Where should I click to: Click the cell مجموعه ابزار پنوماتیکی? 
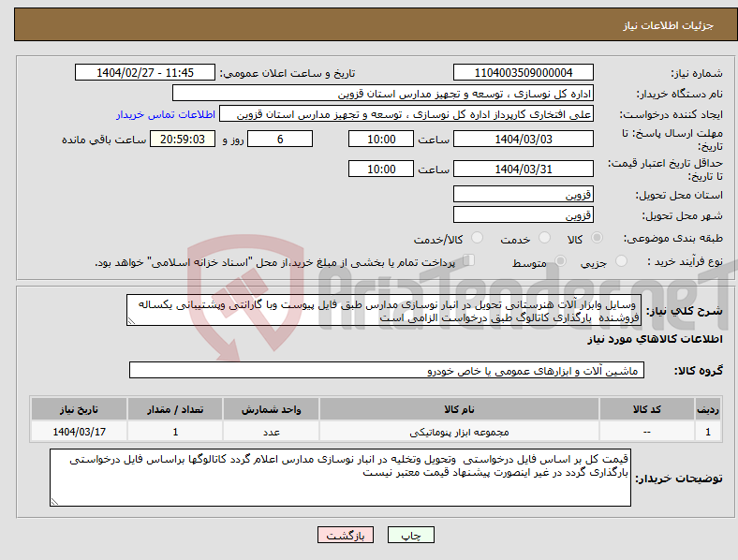point(459,432)
